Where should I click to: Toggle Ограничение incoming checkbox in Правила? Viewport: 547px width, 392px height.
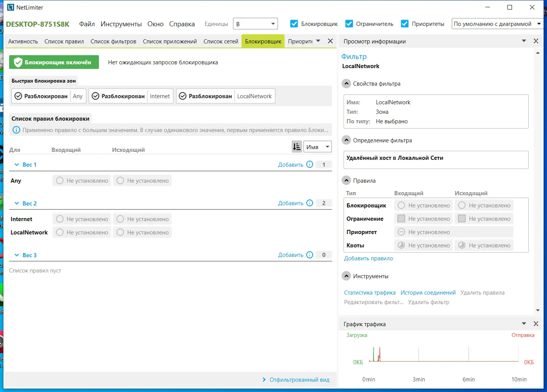click(x=401, y=218)
